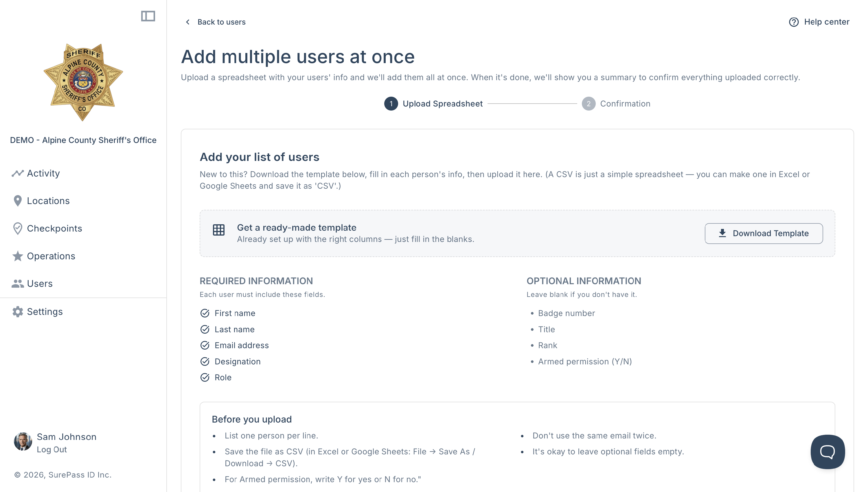Select step 2 Confirmation
The height and width of the screenshot is (492, 868).
click(616, 104)
